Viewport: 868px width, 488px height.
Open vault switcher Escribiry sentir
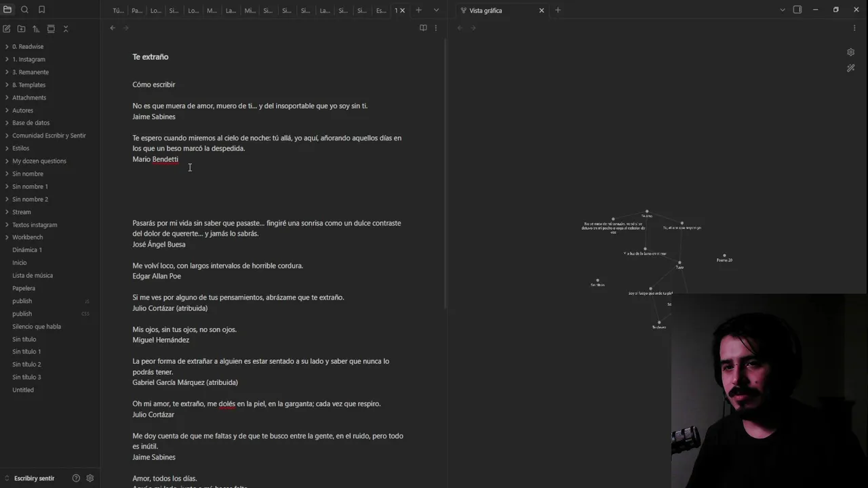coord(34,479)
